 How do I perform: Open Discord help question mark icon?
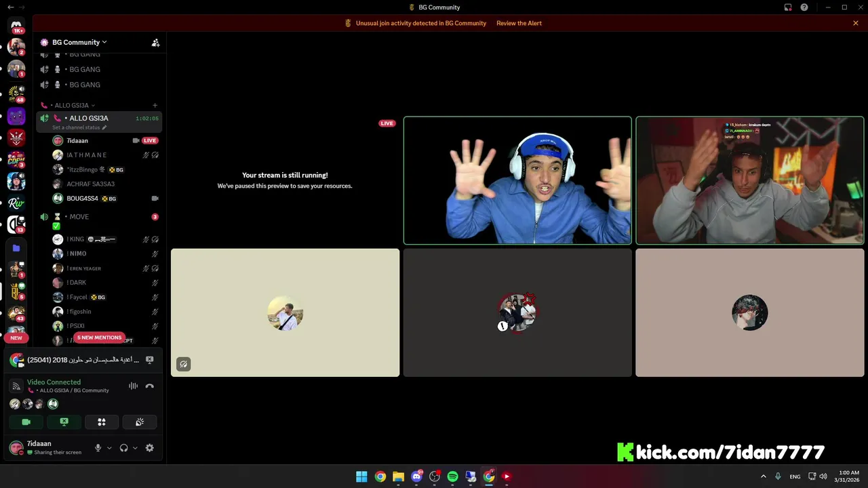tap(804, 7)
